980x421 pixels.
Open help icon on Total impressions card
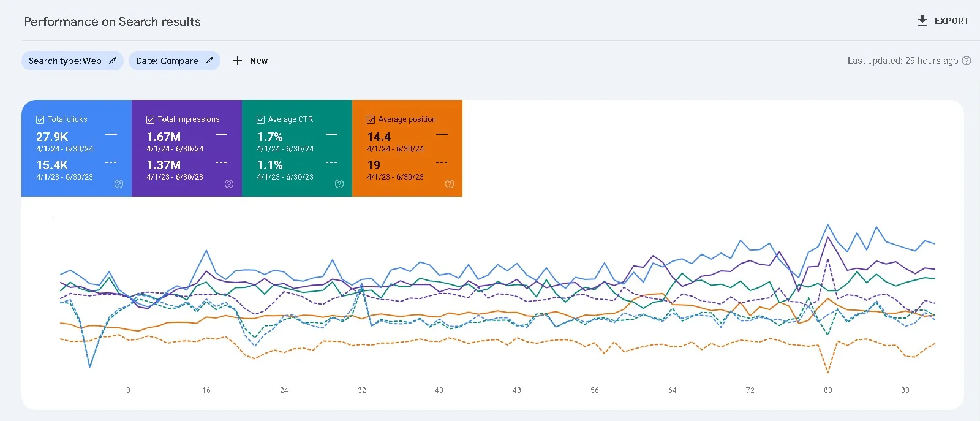coord(229,184)
